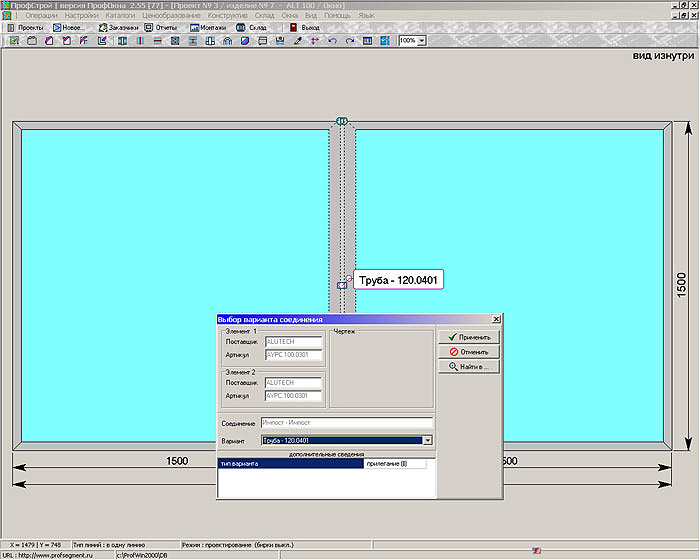Open the Конструктив menu
This screenshot has width=700, height=560.
tap(227, 17)
